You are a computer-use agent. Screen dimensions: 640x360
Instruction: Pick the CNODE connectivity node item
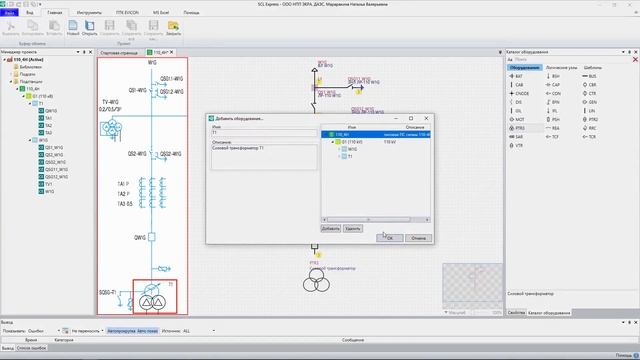[519, 93]
